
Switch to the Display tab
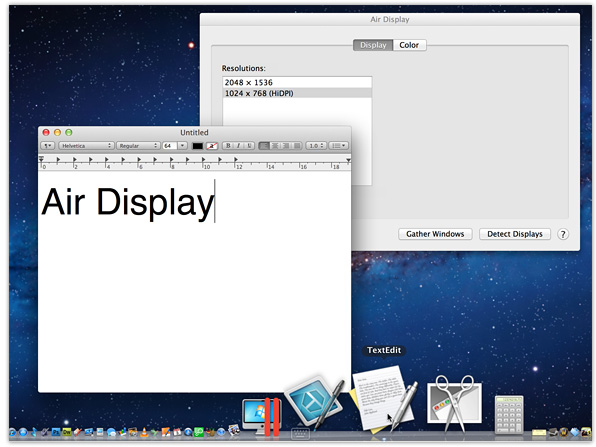(x=373, y=45)
